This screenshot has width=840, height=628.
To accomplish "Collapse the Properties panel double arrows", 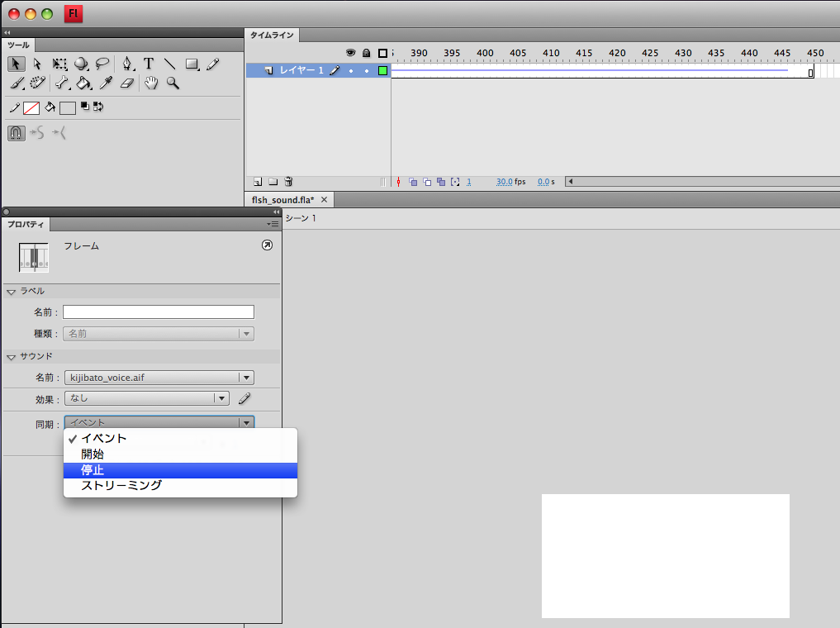I will pyautogui.click(x=276, y=212).
